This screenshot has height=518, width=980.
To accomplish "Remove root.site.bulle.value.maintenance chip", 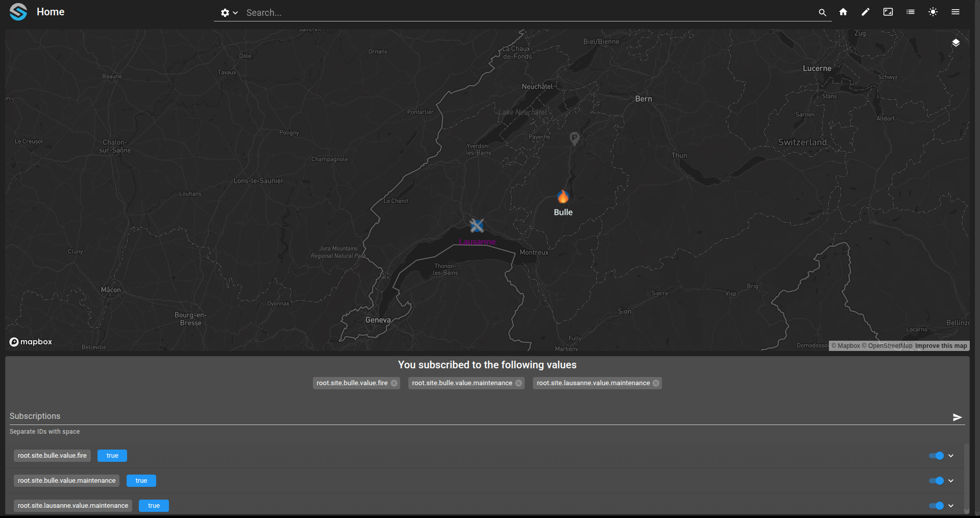I will pos(519,383).
